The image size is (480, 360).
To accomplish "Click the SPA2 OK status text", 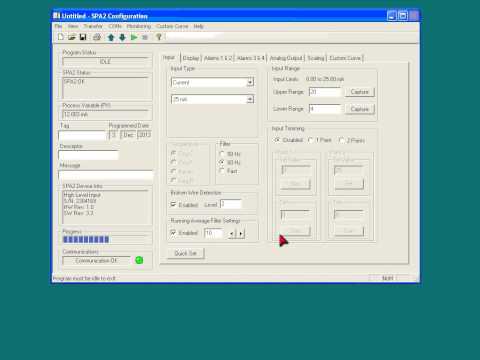I will (x=74, y=81).
